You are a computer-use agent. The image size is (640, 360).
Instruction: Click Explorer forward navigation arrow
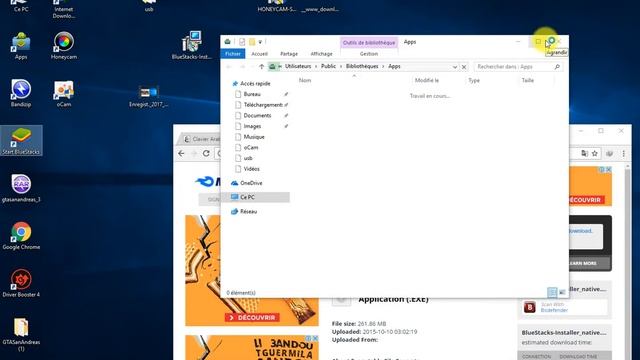point(242,67)
